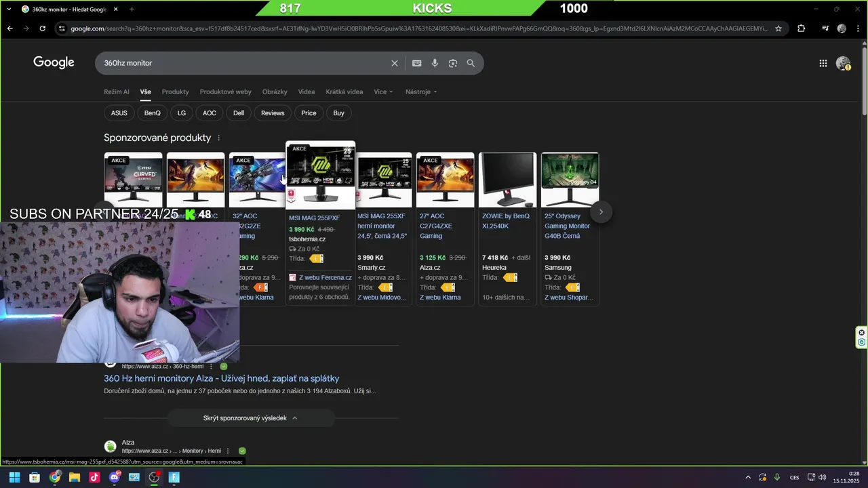Show hidden system tray icons

tap(748, 477)
